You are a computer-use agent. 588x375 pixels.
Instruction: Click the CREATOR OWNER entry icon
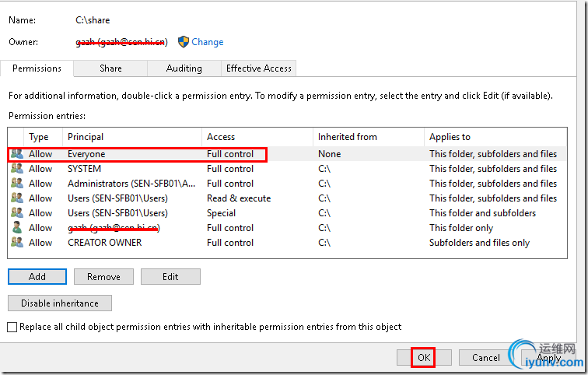[x=16, y=243]
